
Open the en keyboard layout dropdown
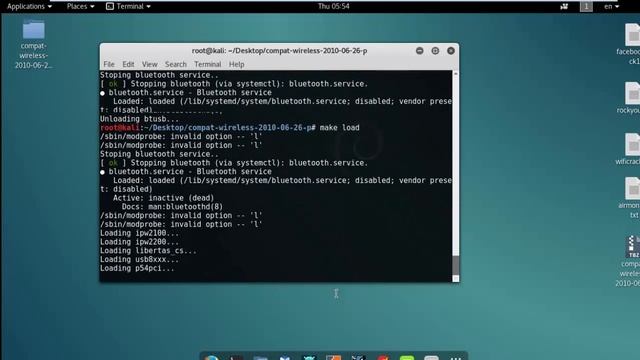coord(611,6)
